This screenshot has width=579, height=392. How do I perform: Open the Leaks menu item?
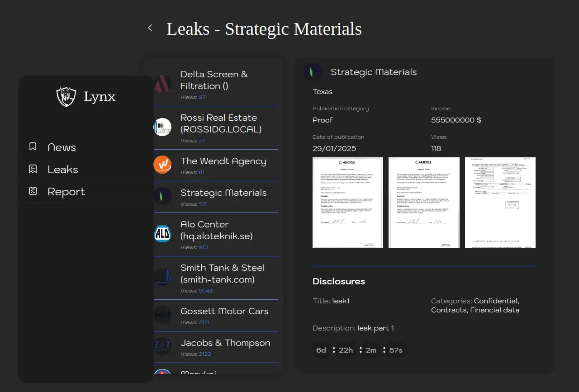click(x=63, y=170)
